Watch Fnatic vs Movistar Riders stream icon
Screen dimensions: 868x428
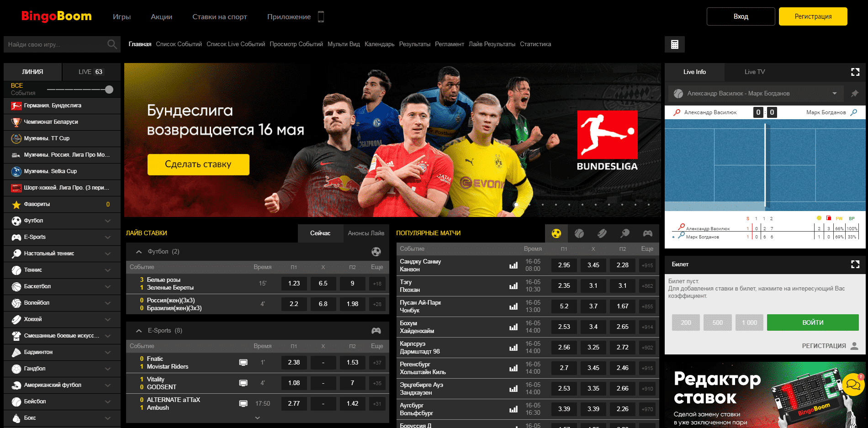[243, 363]
